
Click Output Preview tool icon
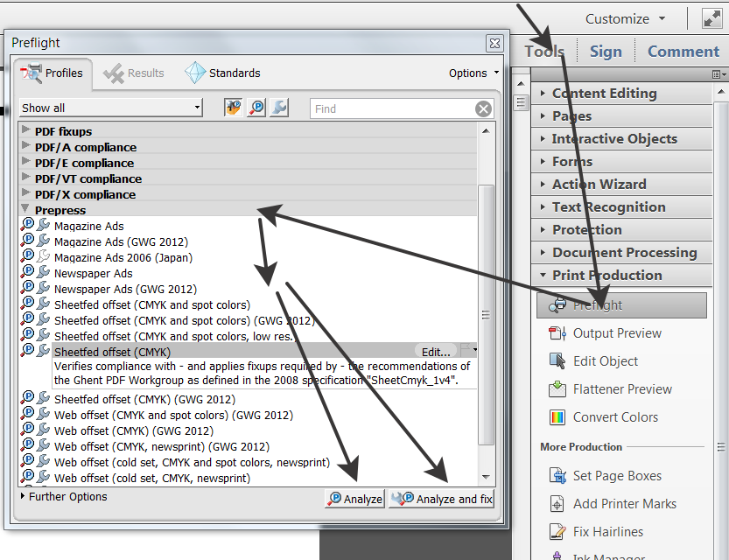point(557,333)
